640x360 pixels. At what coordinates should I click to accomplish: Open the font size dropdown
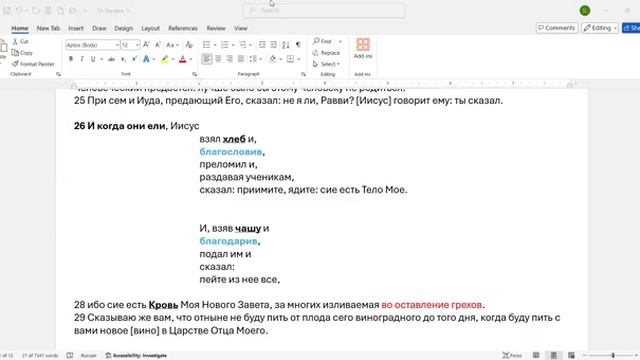click(x=138, y=44)
